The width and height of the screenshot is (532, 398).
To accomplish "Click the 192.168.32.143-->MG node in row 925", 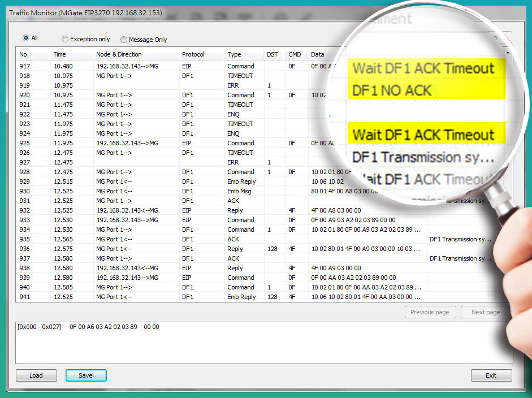I will point(127,143).
